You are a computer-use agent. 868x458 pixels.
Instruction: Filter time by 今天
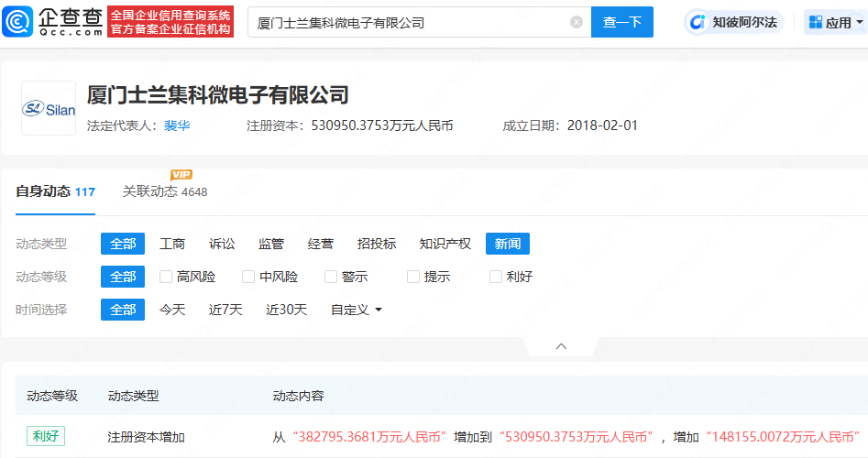click(172, 310)
